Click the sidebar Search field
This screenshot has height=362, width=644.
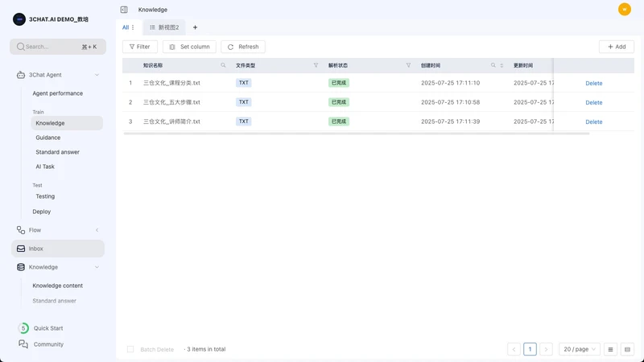pos(58,47)
